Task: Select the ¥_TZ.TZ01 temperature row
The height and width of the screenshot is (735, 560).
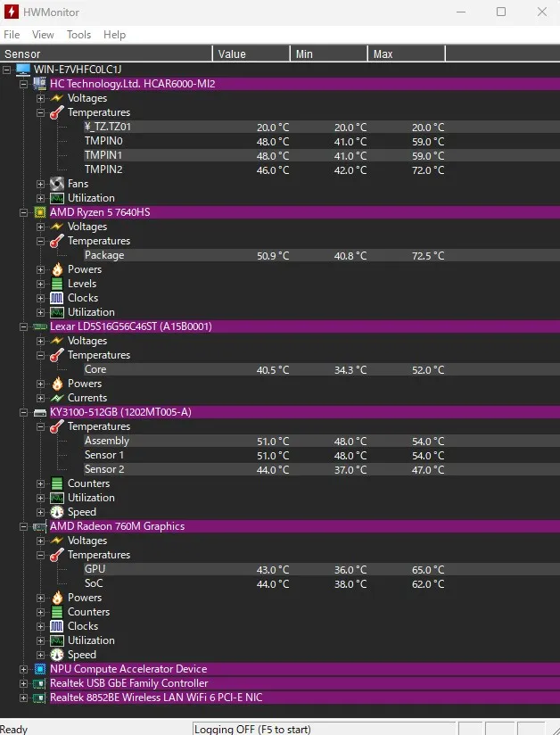Action: point(322,127)
